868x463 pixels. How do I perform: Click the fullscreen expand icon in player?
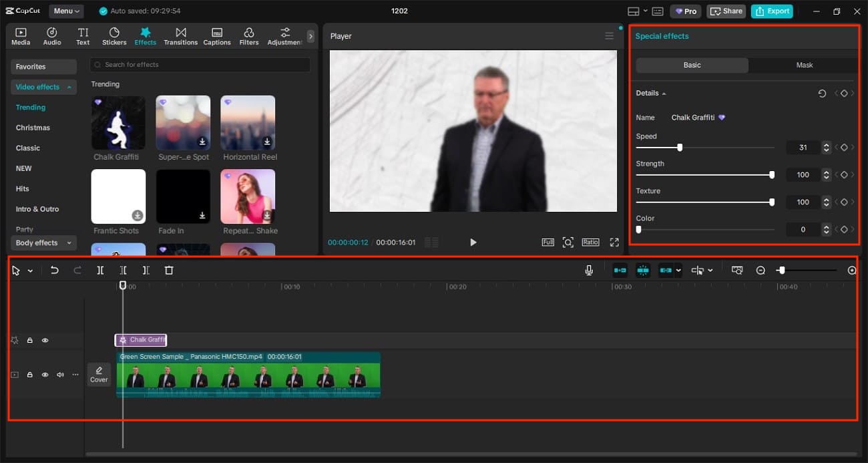pyautogui.click(x=614, y=243)
